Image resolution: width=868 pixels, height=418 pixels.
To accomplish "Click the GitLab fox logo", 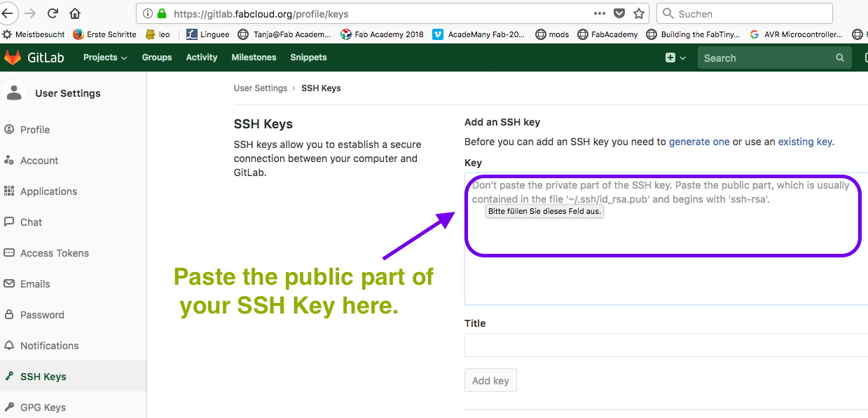I will pos(13,58).
